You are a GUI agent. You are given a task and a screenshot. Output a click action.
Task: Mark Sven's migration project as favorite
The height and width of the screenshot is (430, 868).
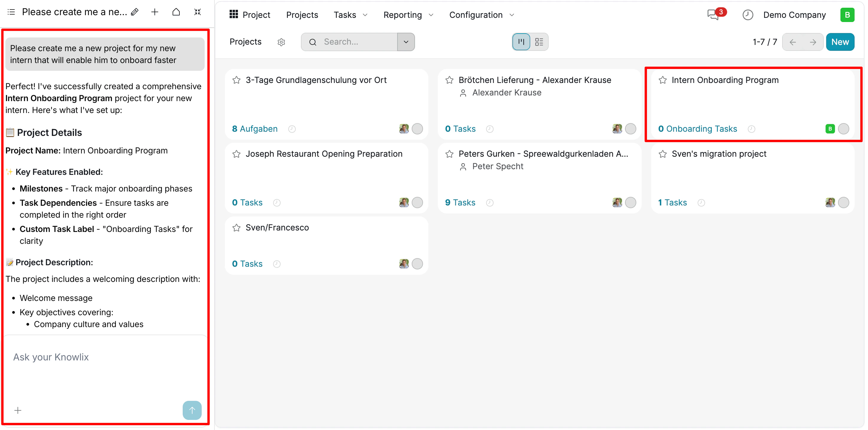(x=662, y=154)
